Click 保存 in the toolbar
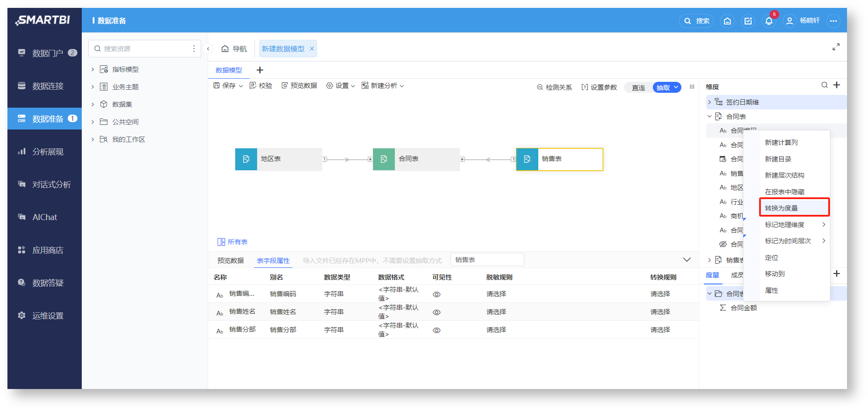The height and width of the screenshot is (410, 868). (225, 86)
